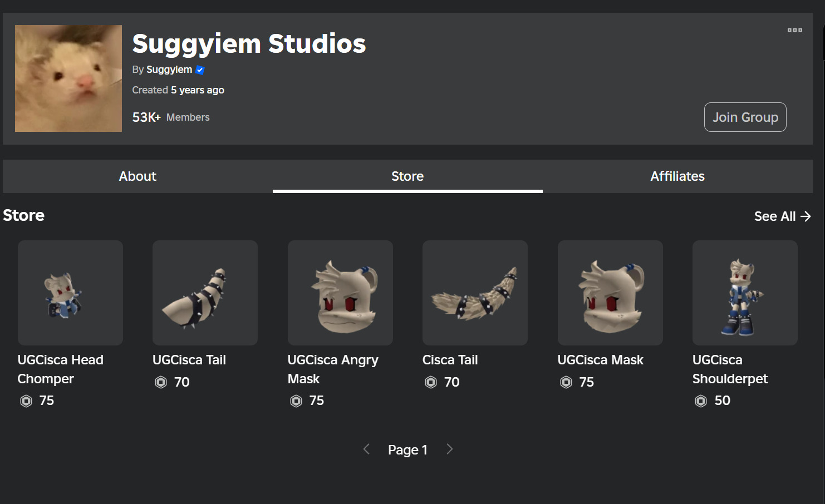Click the 75 price of UGCisca Angry Mask
This screenshot has width=825, height=504.
tap(317, 401)
